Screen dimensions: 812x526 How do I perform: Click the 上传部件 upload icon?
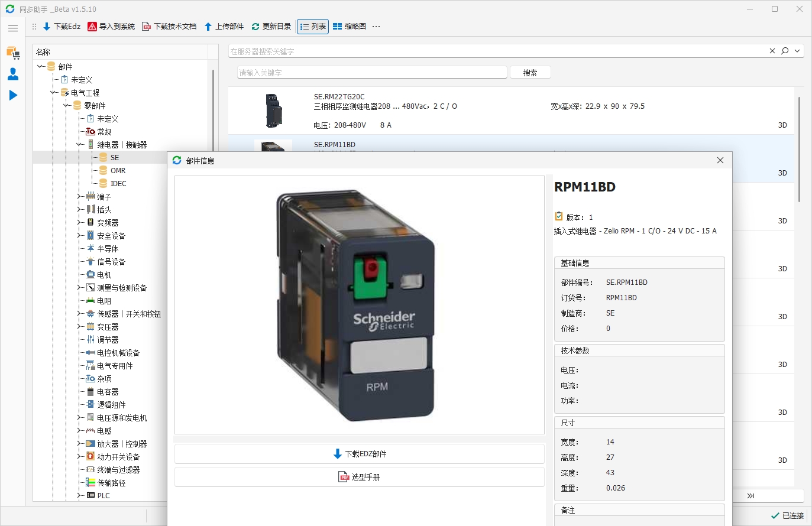click(208, 27)
